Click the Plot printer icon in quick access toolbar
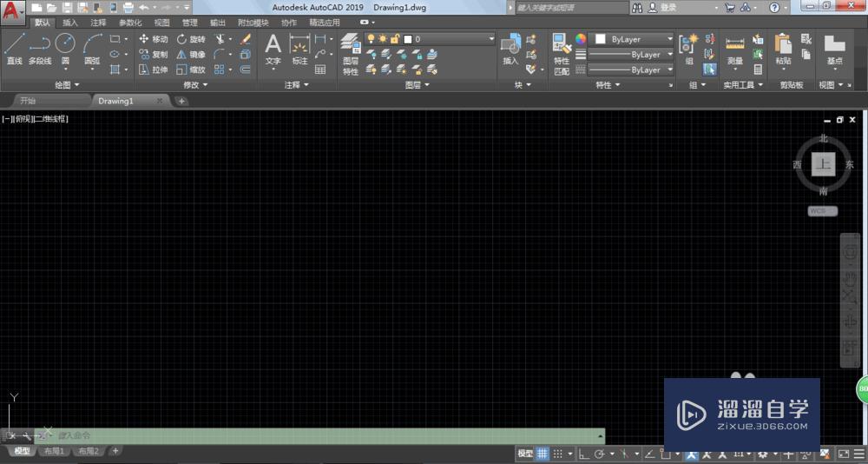Screen dimensions: 868x464 coord(128,8)
